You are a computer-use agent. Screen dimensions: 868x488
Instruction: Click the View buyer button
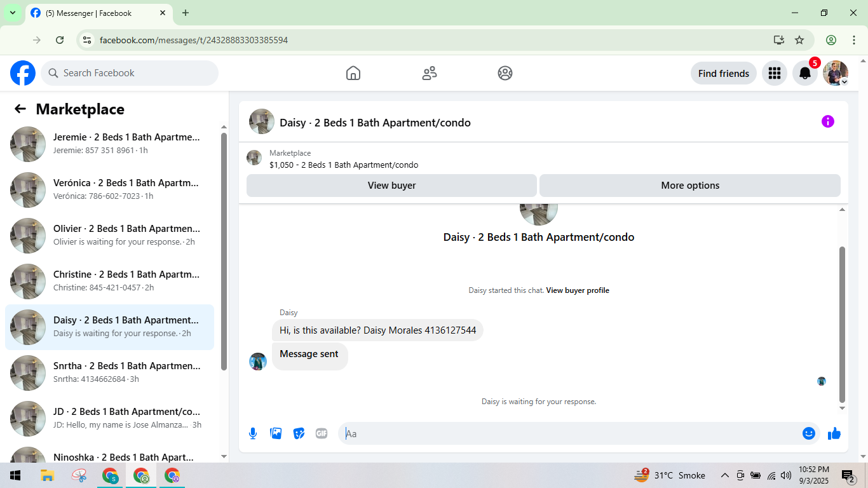click(x=391, y=186)
